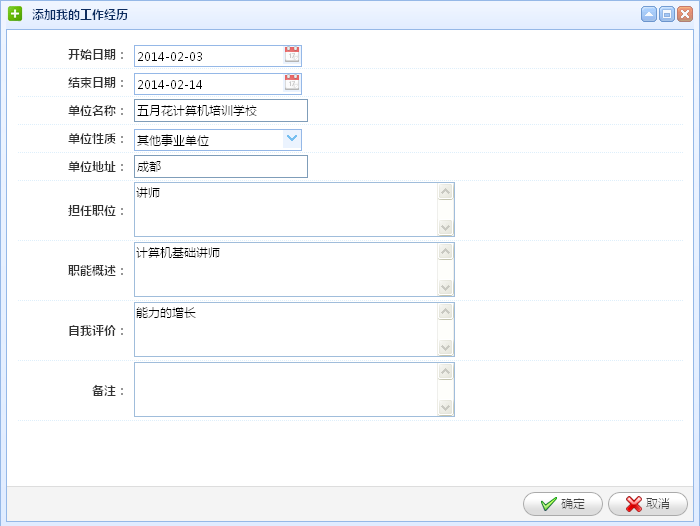Click scroll-down arrow in 担任职位 textarea

[x=445, y=227]
